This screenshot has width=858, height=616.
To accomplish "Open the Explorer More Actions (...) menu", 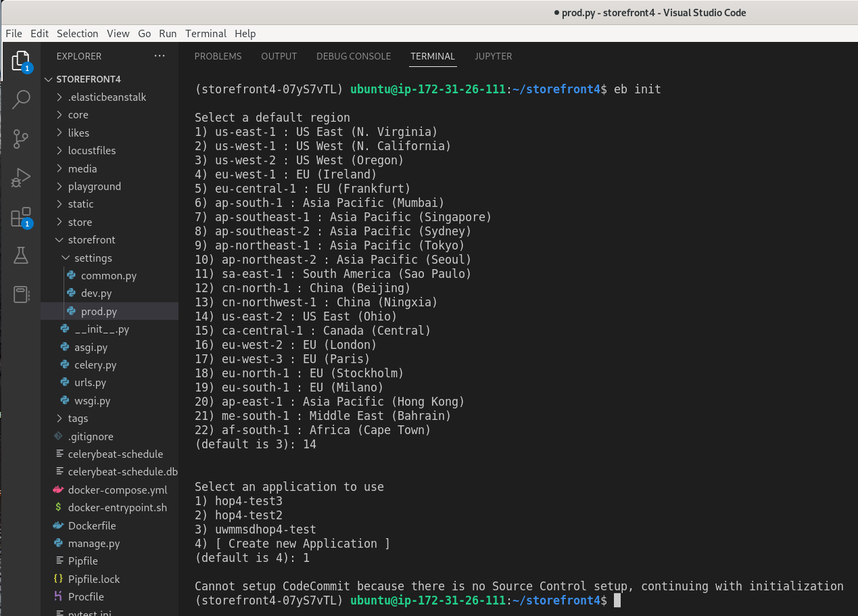I will pos(159,55).
